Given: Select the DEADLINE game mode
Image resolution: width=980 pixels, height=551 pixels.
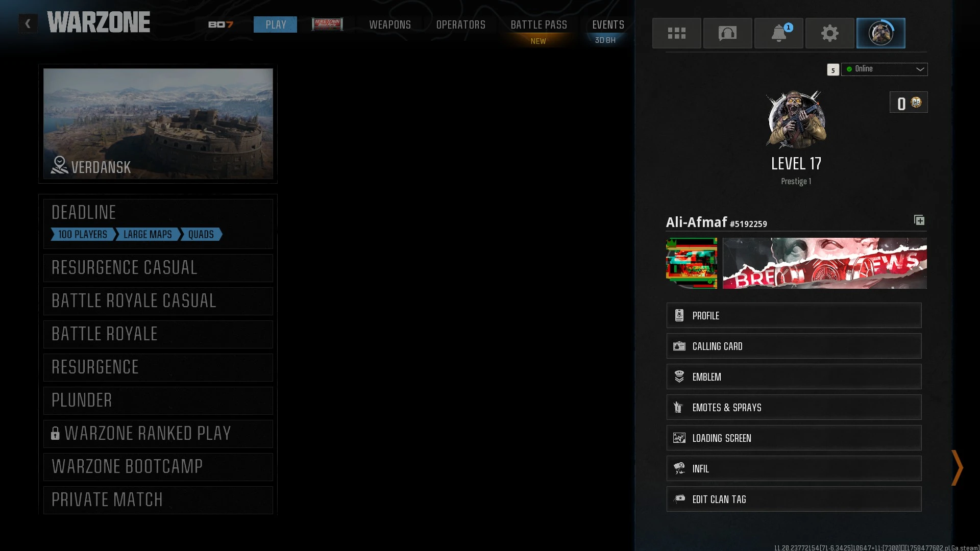Looking at the screenshot, I should pos(158,223).
